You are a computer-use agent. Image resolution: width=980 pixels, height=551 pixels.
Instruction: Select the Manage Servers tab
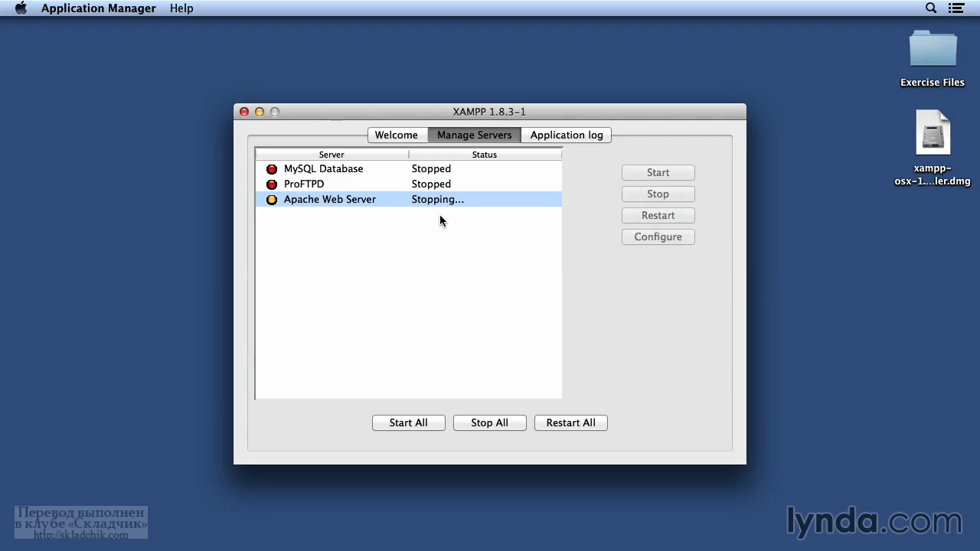(x=475, y=135)
